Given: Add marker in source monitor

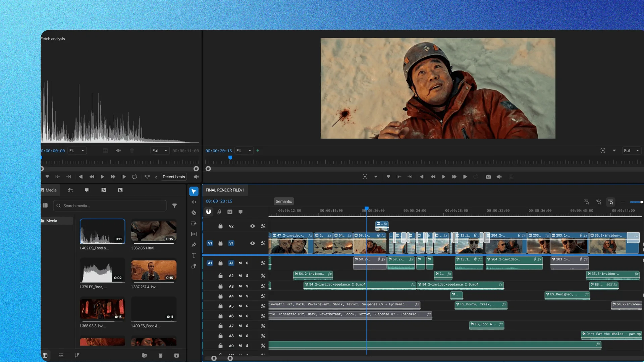Looking at the screenshot, I should [47, 177].
